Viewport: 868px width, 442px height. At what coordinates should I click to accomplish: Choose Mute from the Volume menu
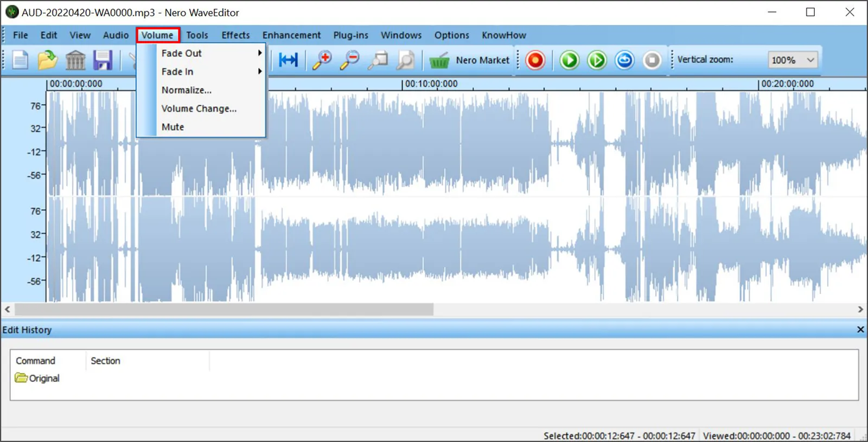(x=173, y=127)
